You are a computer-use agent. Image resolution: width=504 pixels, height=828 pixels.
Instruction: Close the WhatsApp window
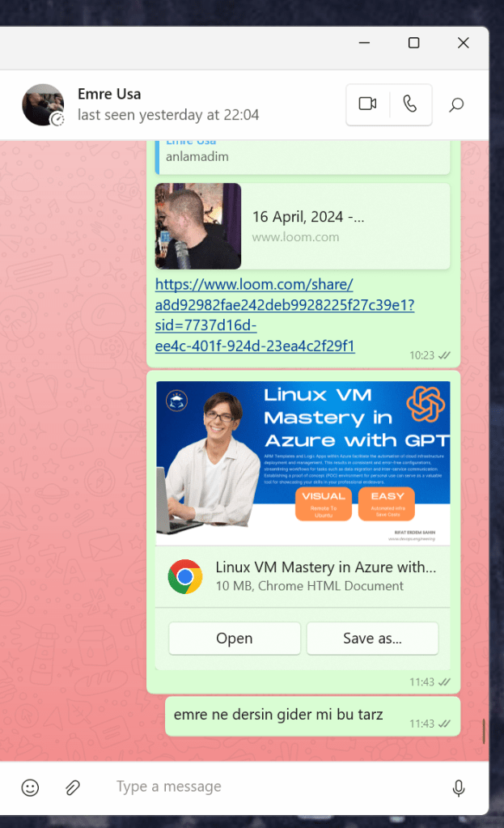coord(464,43)
